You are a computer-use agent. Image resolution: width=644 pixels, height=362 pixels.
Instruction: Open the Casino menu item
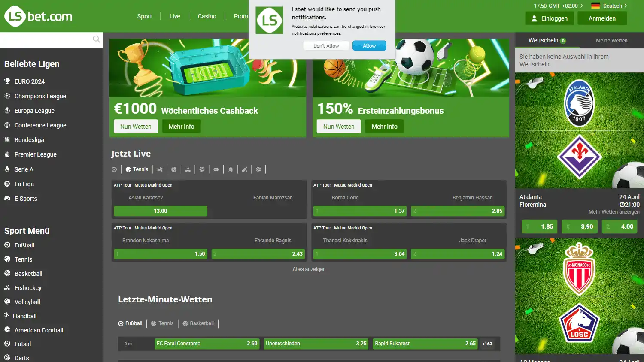[207, 16]
